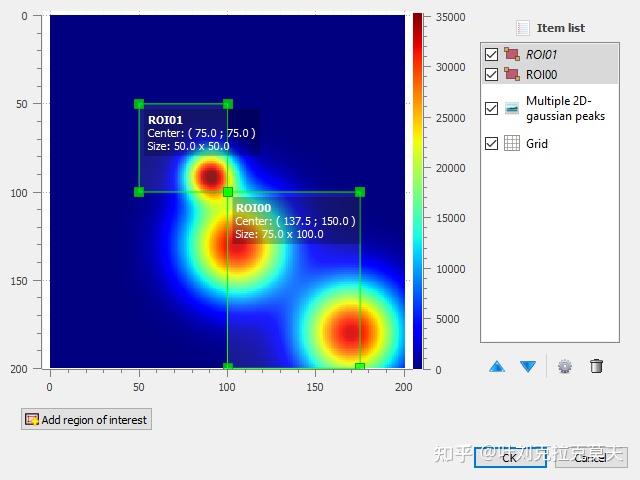The height and width of the screenshot is (480, 640).
Task: Click the Add region of interest button
Action: click(87, 419)
